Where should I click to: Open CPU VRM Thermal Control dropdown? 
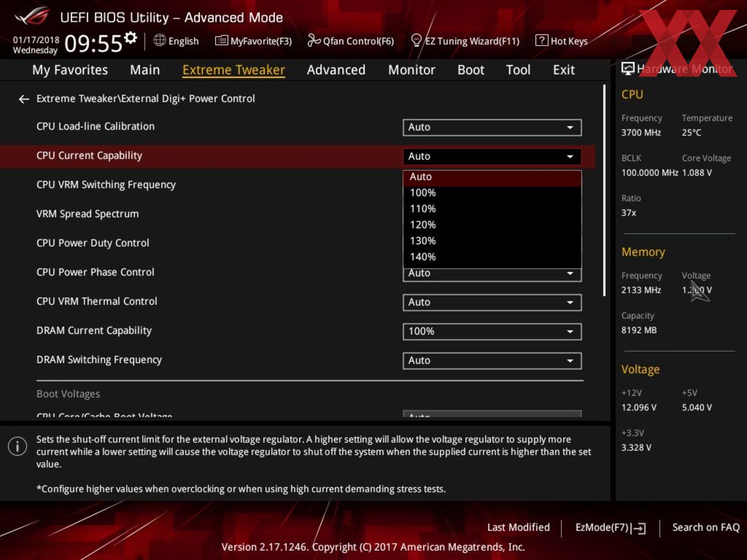492,303
